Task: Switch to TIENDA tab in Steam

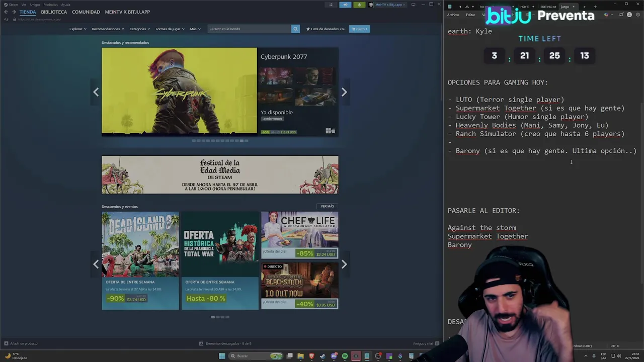Action: (28, 12)
